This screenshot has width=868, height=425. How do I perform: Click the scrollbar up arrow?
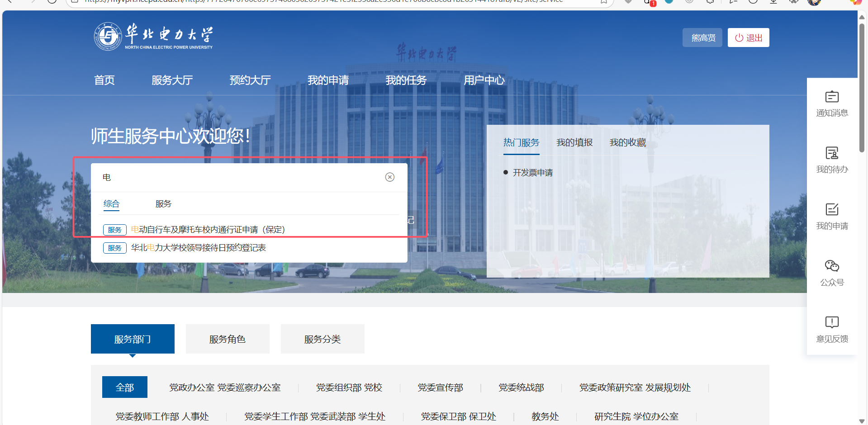click(x=862, y=17)
